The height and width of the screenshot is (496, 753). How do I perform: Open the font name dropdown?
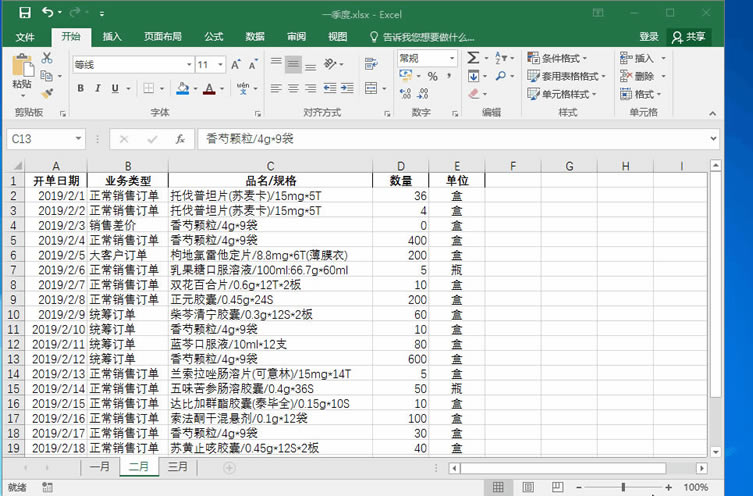pyautogui.click(x=189, y=64)
